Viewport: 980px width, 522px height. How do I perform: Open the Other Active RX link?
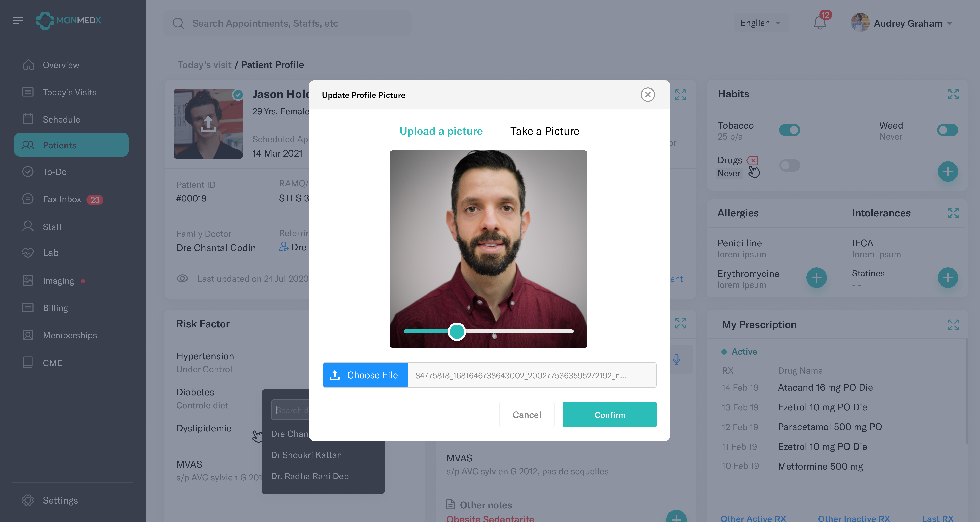[753, 518]
